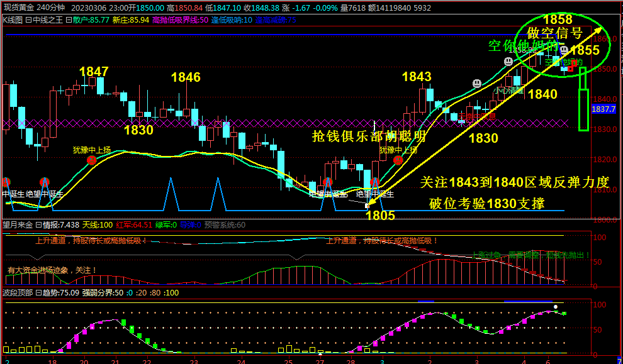The width and height of the screenshot is (623, 364).
Task: Click the red marker near 1820 on left
Action: coord(91,160)
